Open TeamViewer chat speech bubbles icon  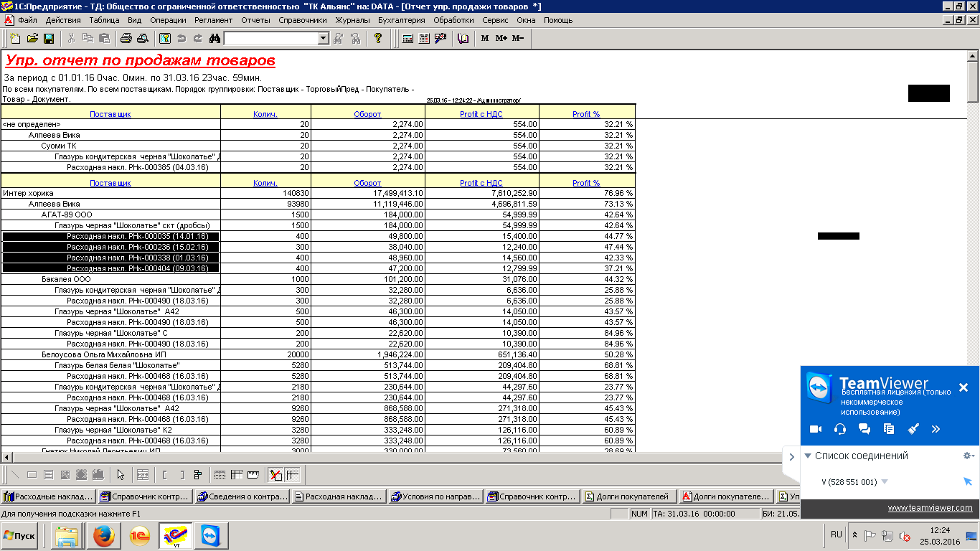click(864, 429)
